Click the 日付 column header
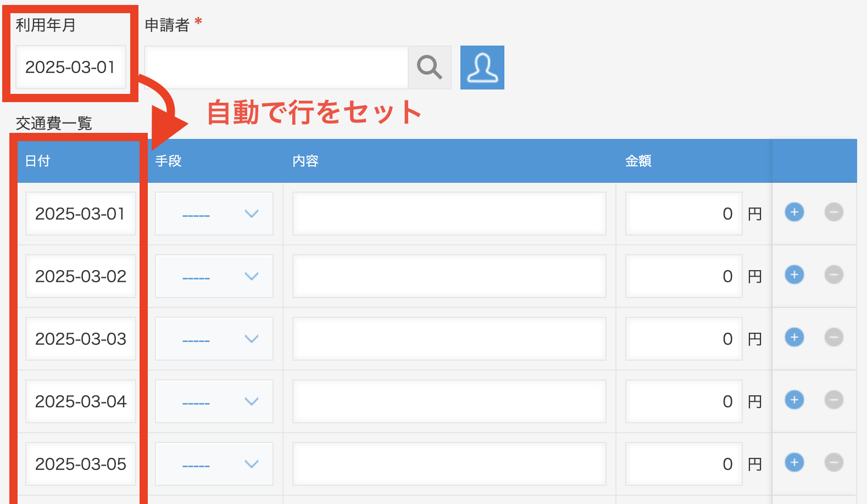 [38, 161]
